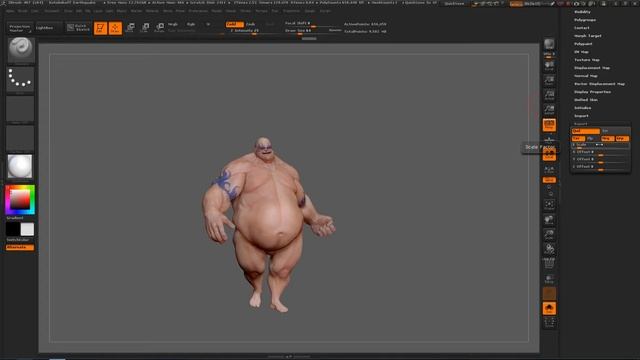Viewport: 640px width, 360px height.
Task: Select the Rotate transform icon in top shelf
Action: tap(160, 28)
